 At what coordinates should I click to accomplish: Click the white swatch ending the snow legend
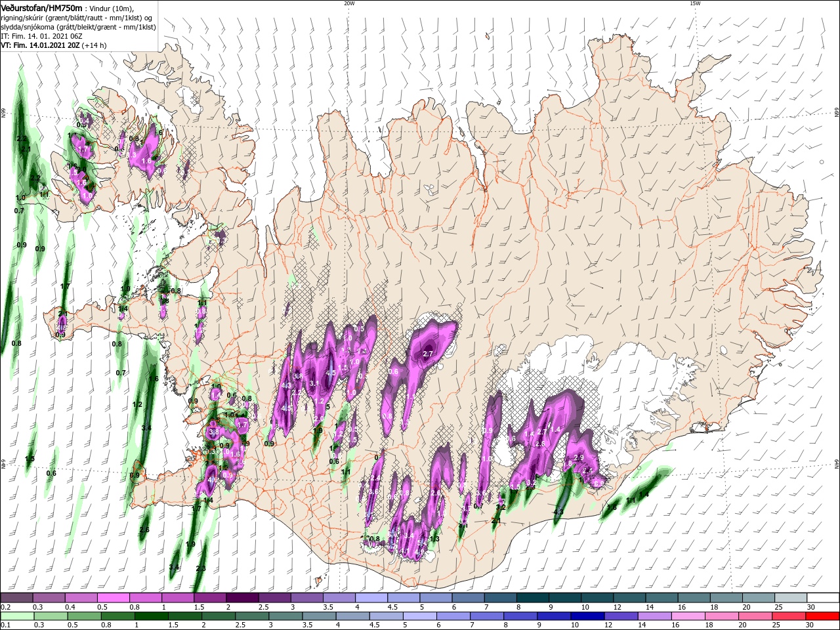point(824,598)
